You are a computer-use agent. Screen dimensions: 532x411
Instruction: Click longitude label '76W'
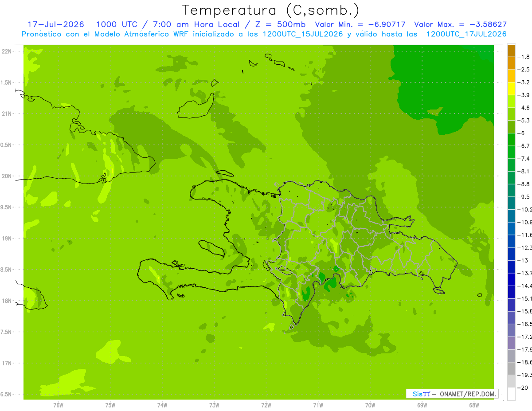tap(58, 405)
